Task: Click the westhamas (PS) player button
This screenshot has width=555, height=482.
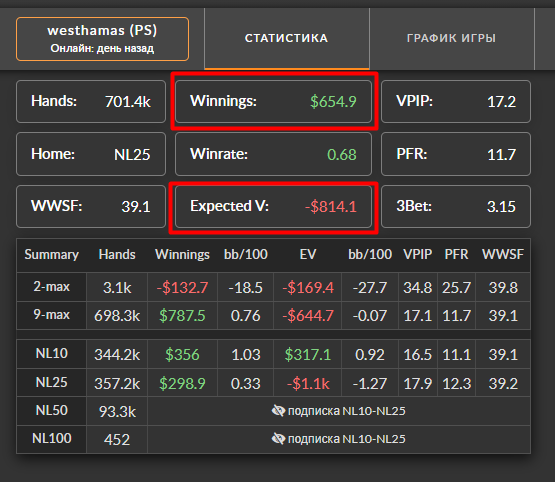Action: 102,39
